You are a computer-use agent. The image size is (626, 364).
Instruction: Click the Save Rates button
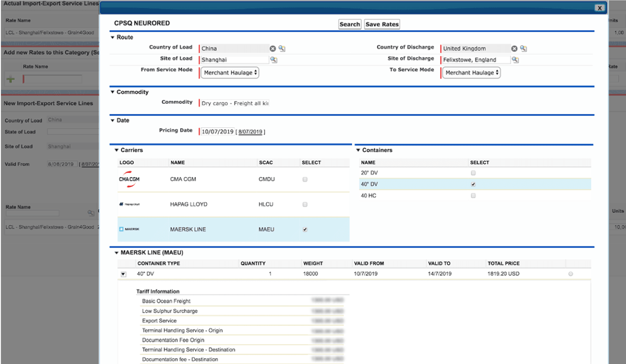[x=382, y=24]
